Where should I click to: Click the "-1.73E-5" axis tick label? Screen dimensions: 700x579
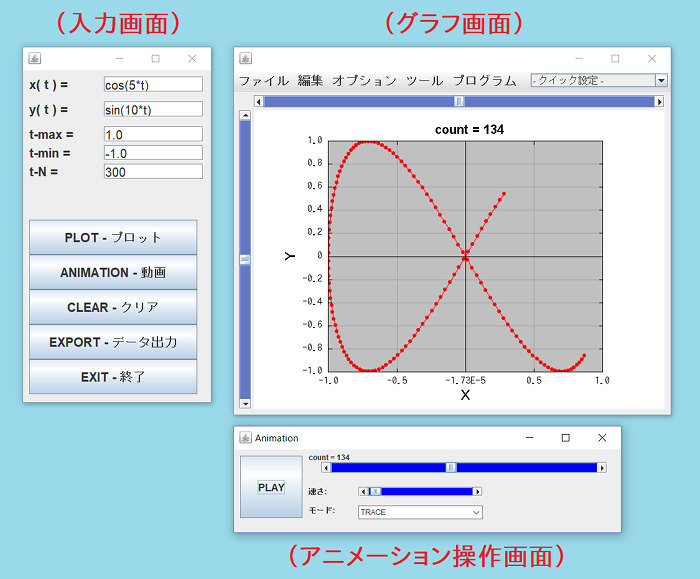pyautogui.click(x=466, y=380)
